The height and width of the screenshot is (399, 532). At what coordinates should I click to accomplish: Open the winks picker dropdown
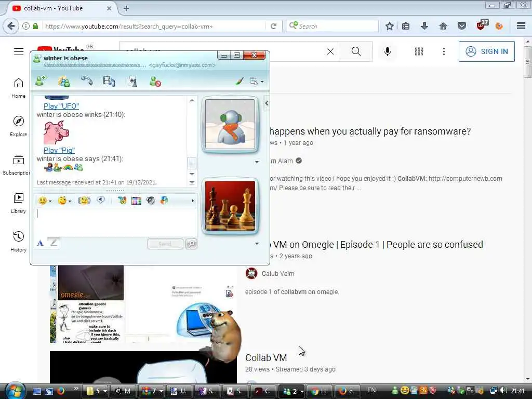click(x=64, y=201)
